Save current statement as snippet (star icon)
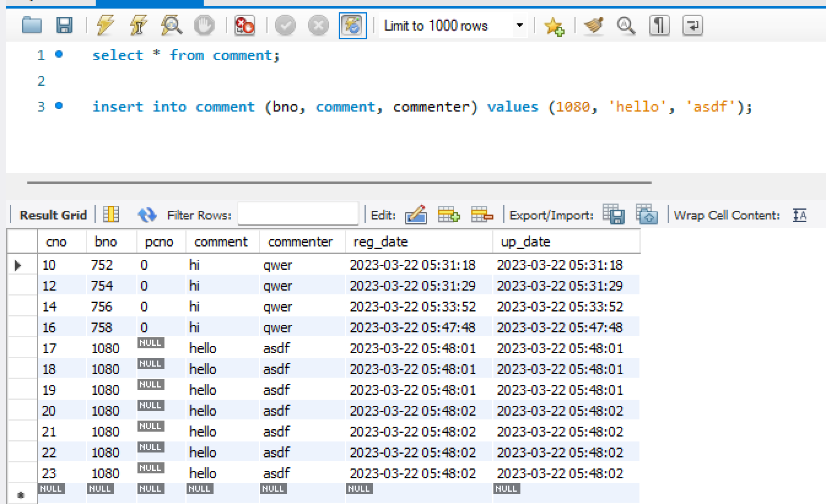Screen dimensions: 826x504 pyautogui.click(x=554, y=26)
